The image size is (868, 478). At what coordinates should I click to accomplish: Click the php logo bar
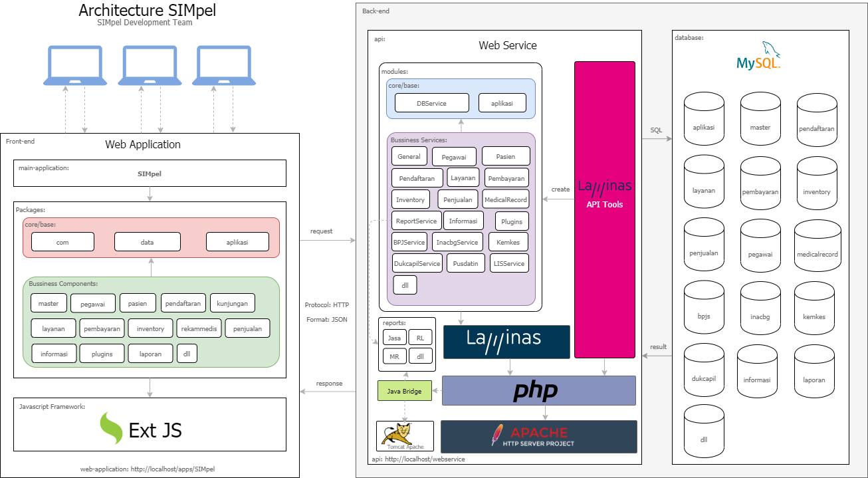538,391
